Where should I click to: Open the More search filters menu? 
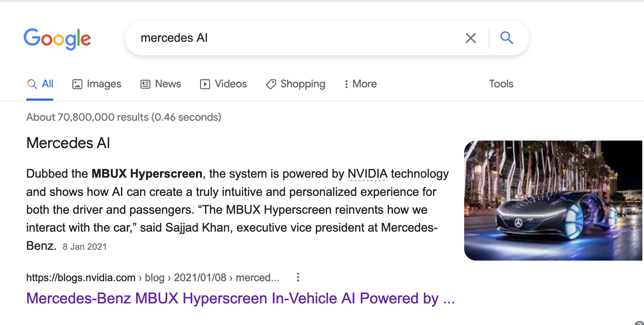click(360, 84)
